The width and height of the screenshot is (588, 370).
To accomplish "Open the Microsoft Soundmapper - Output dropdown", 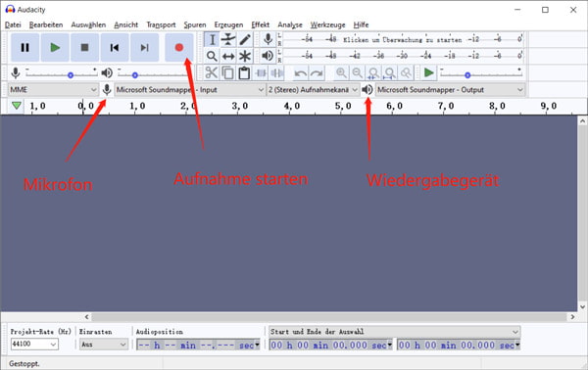I will coord(450,90).
